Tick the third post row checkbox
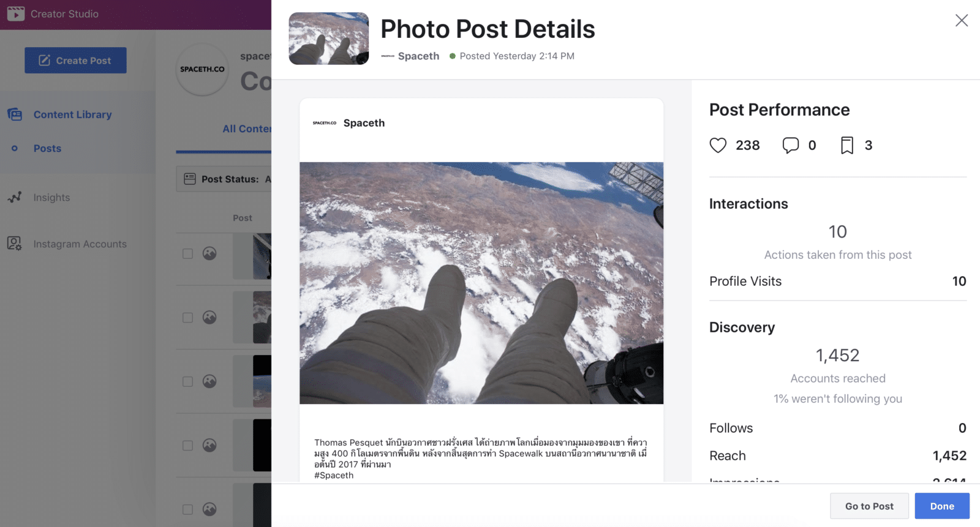The image size is (980, 527). coord(188,381)
